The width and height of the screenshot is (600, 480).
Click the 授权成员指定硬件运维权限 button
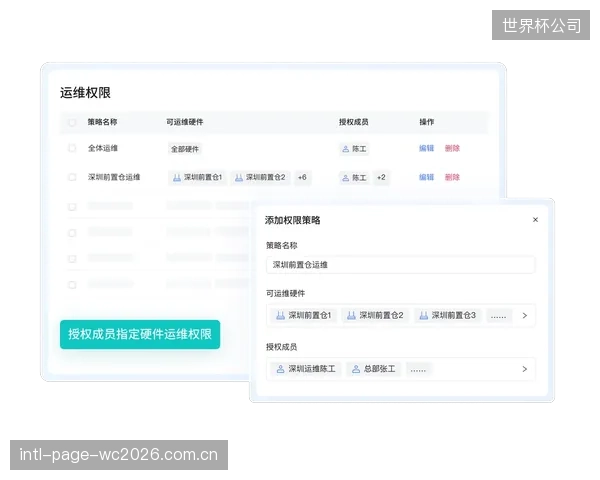click(x=140, y=334)
